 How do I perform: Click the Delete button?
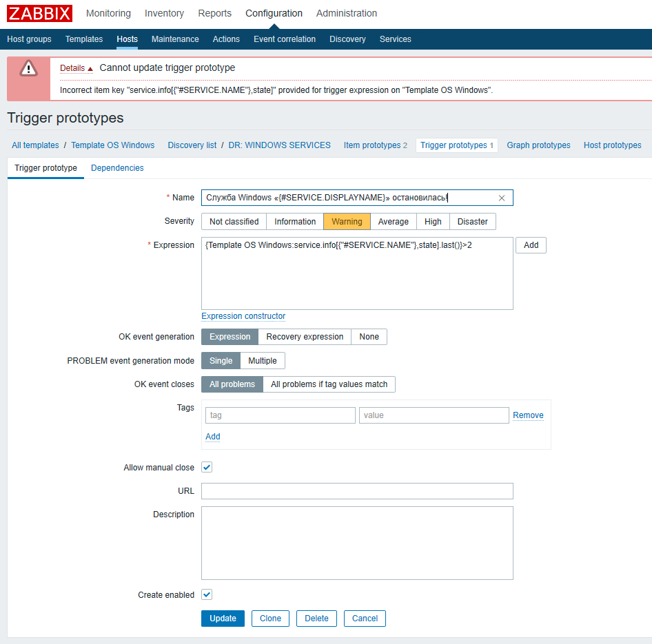[316, 619]
